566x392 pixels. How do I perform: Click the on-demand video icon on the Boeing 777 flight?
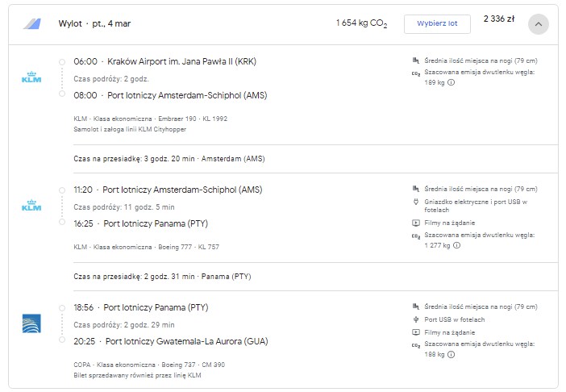click(x=416, y=223)
